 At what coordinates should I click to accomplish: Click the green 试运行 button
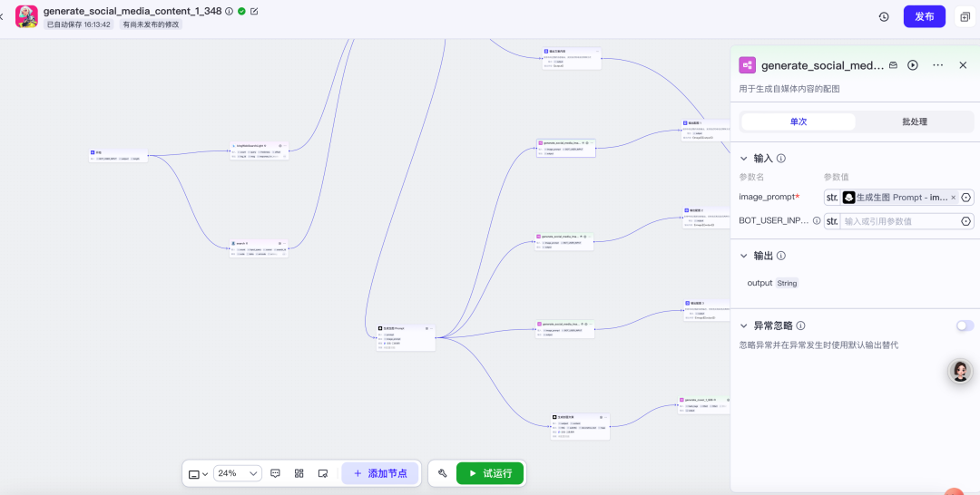coord(490,473)
